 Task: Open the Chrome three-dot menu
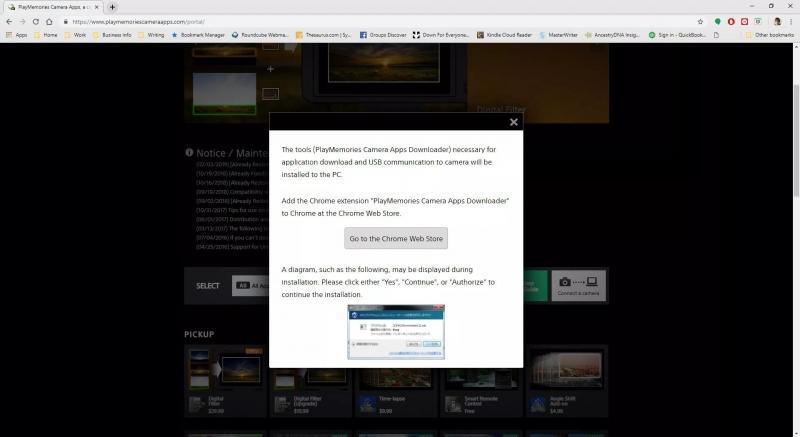tap(790, 21)
